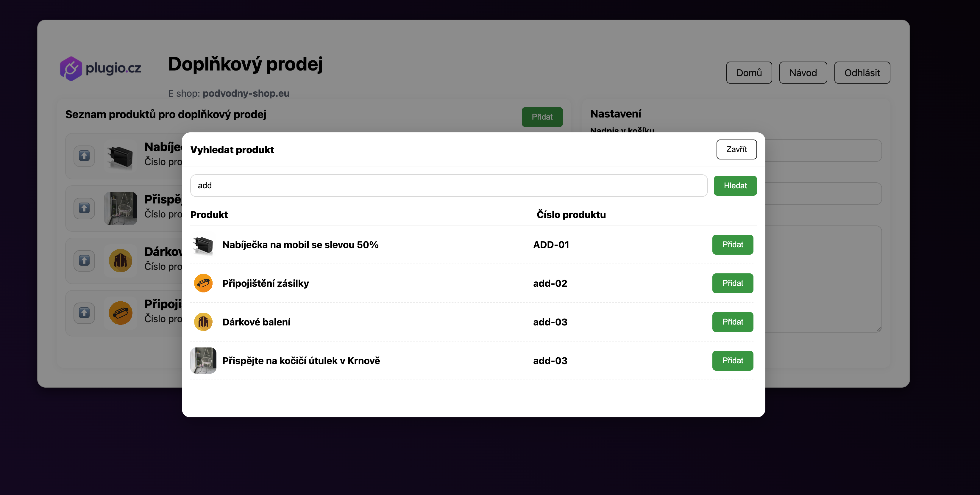
Task: Focus the product search input field
Action: tap(449, 186)
